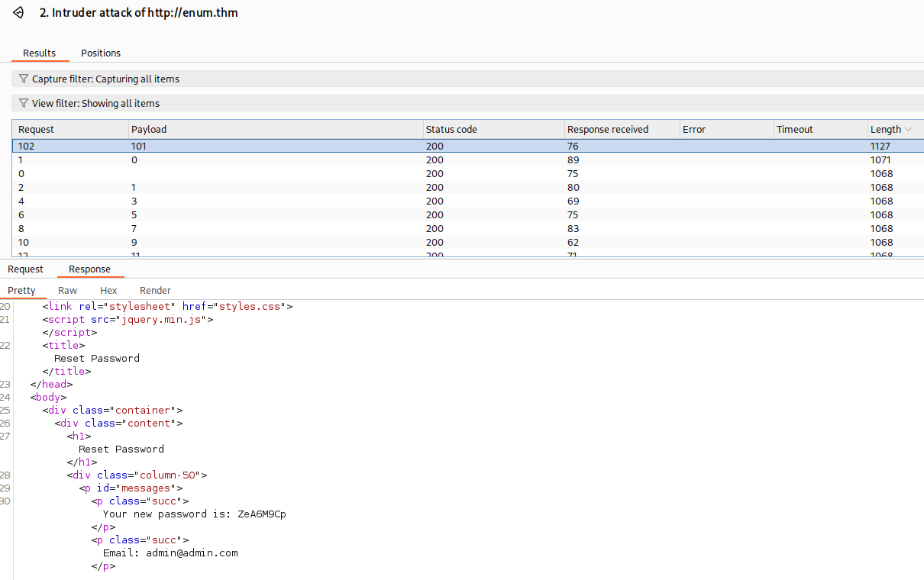This screenshot has height=580, width=924.
Task: Click the length value 1127 cell
Action: pyautogui.click(x=880, y=146)
